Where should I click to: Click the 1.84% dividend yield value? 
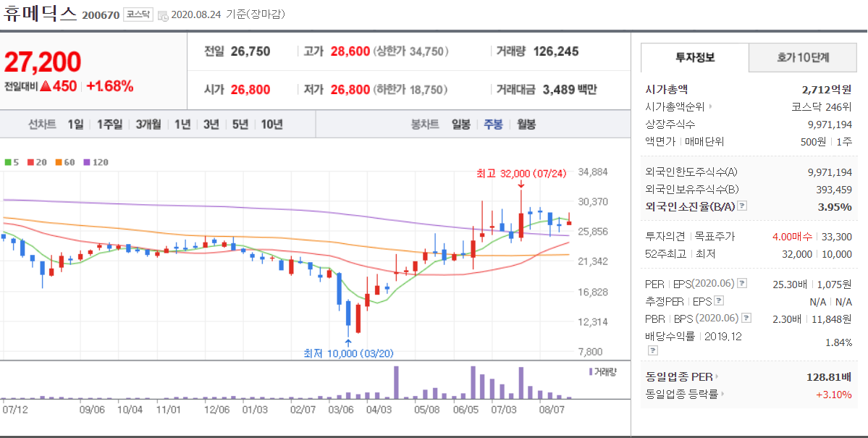pos(838,342)
